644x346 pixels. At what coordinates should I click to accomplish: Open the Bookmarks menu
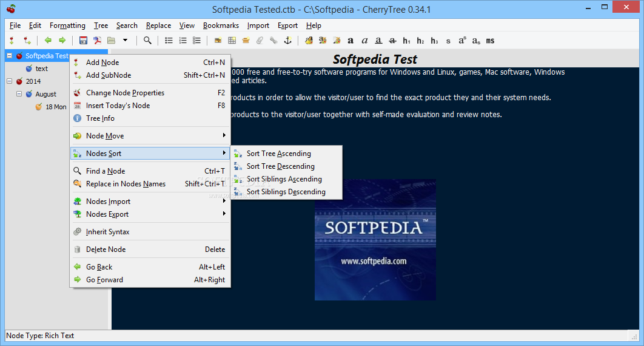tap(221, 25)
